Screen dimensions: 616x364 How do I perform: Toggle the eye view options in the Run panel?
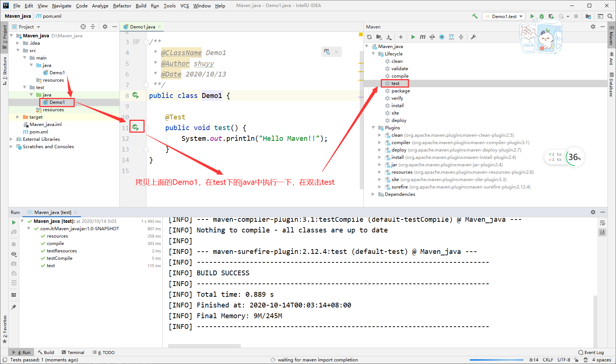coord(14,254)
